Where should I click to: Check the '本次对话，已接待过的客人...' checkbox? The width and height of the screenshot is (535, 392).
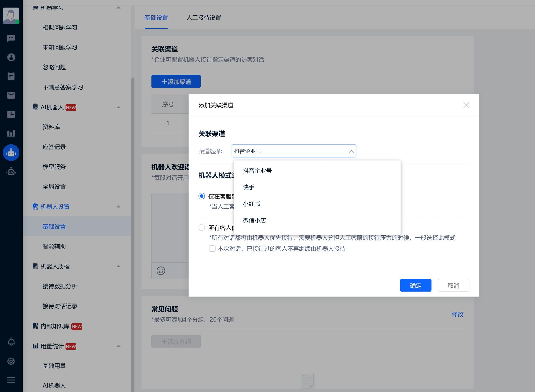[212, 249]
